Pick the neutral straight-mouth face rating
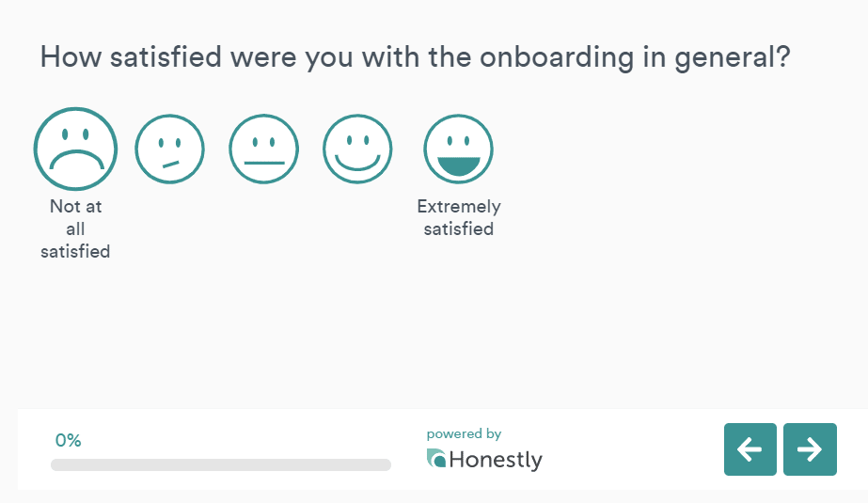868x503 pixels. pos(263,149)
